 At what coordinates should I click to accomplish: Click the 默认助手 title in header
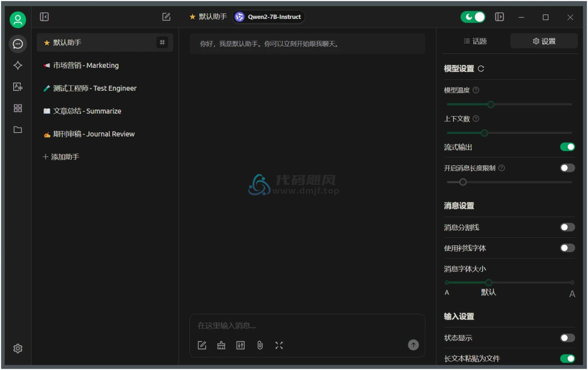click(x=212, y=17)
